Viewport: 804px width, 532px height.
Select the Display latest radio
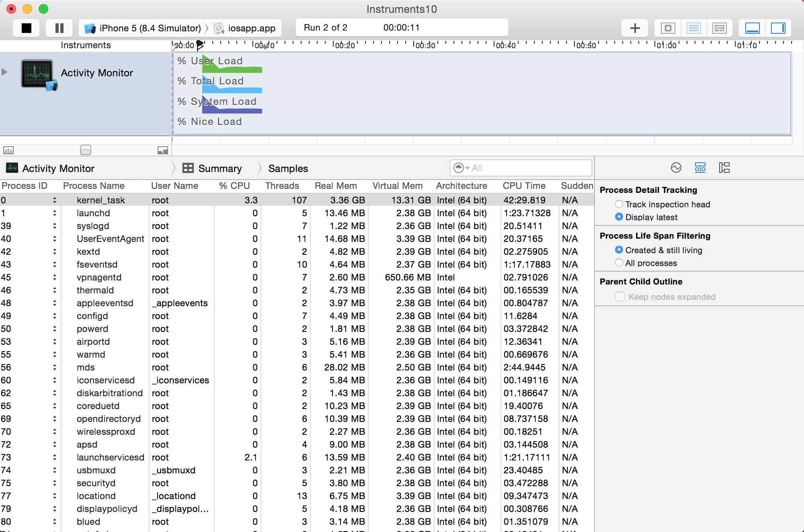click(x=619, y=217)
